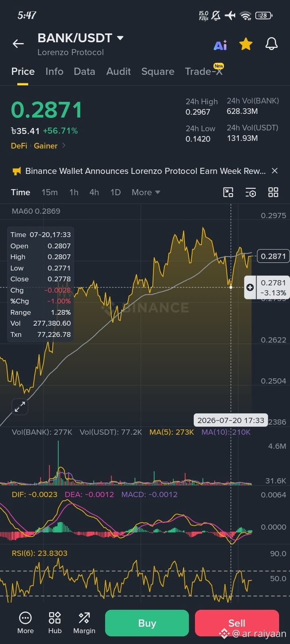Open chart indicator settings icon

click(x=251, y=192)
